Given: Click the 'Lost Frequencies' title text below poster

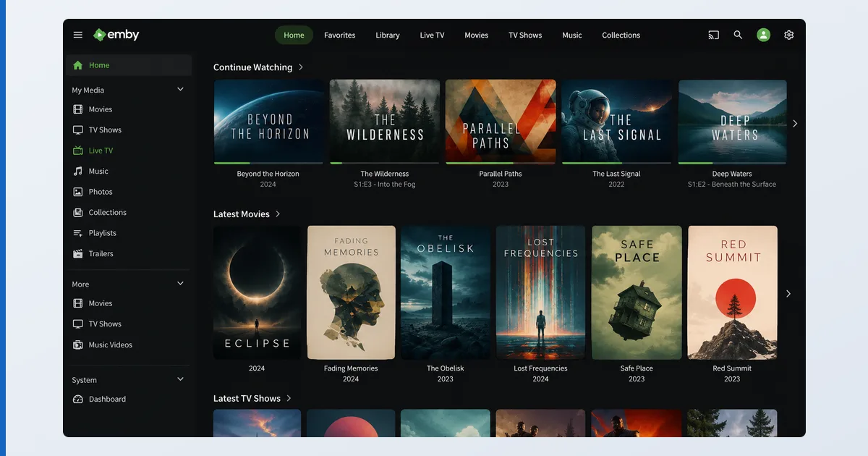Looking at the screenshot, I should click(x=540, y=368).
